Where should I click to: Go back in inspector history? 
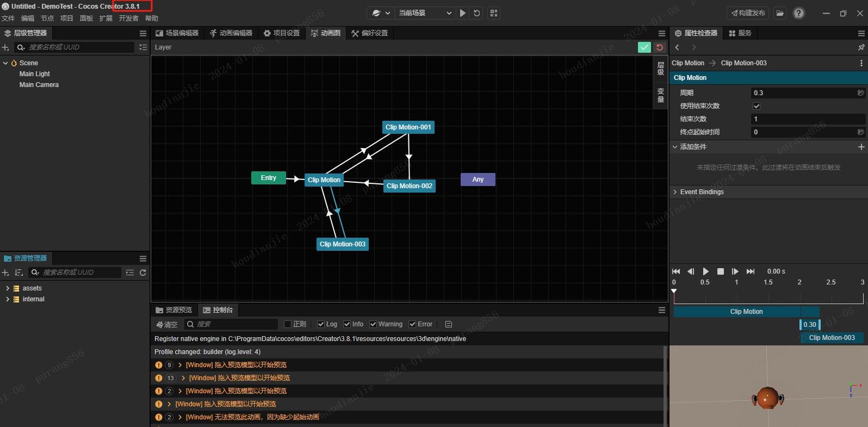(x=678, y=48)
